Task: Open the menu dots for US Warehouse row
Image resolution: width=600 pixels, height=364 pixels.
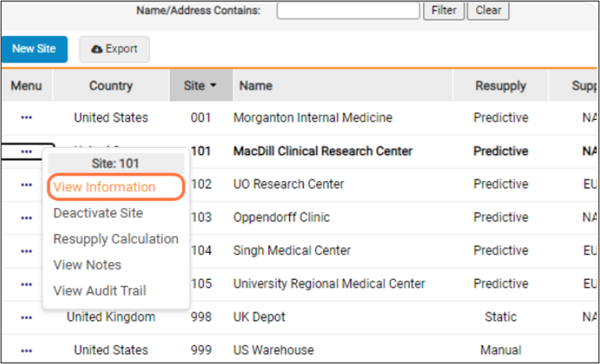Action: pos(26,350)
